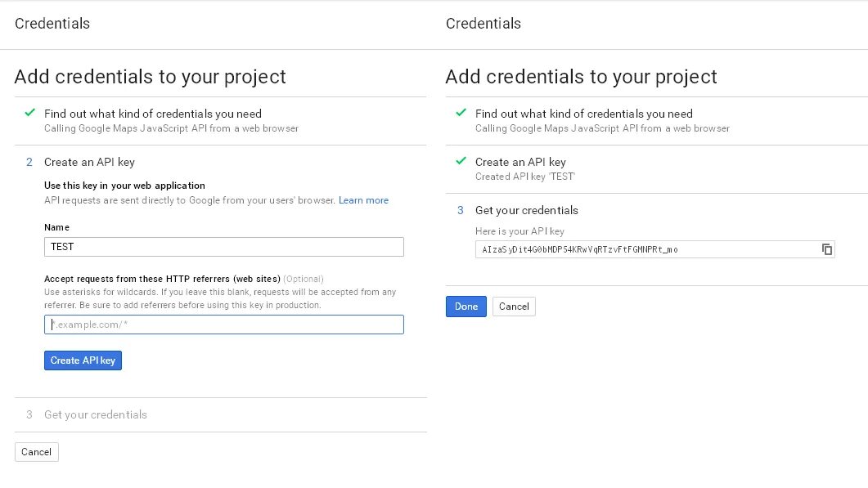The width and height of the screenshot is (868, 488).
Task: Click step number 2 beside "Create an API key"
Action: click(29, 163)
